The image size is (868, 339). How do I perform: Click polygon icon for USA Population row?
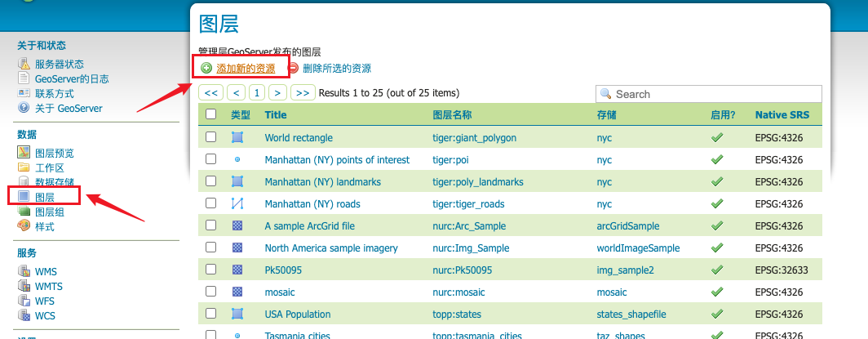(x=237, y=314)
